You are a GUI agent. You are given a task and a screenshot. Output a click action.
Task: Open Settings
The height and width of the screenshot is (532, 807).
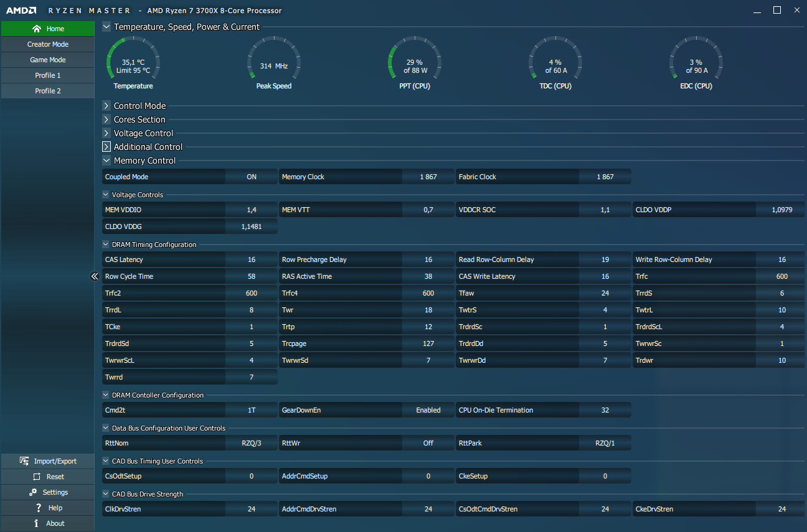[x=48, y=492]
